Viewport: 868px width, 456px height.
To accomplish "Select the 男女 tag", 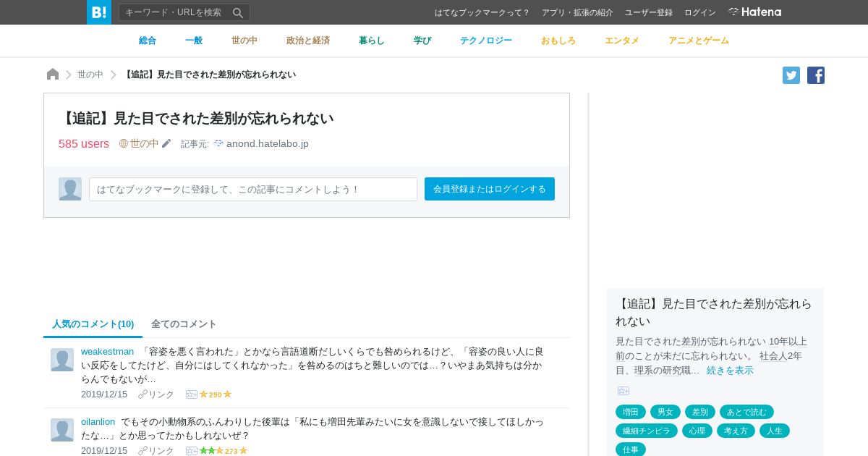I will point(665,412).
